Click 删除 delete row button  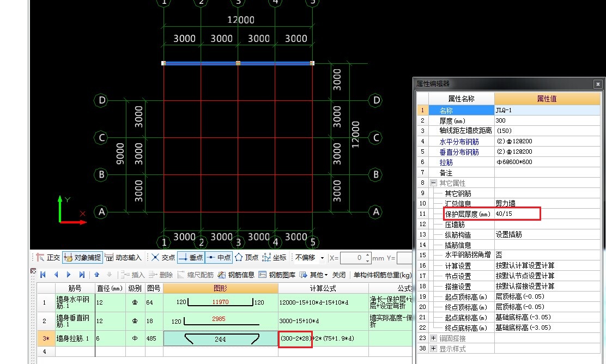[161, 275]
